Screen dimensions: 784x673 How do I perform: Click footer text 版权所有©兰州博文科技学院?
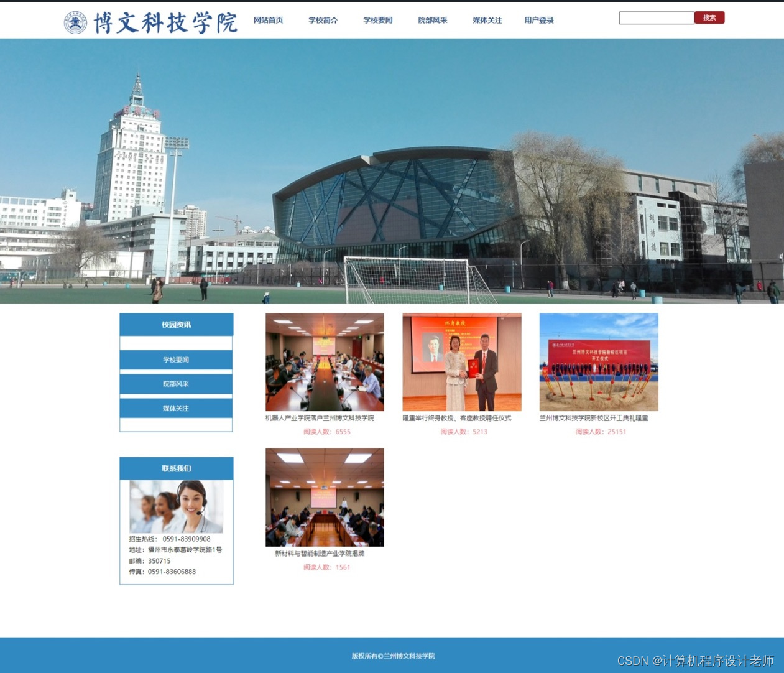coord(393,656)
